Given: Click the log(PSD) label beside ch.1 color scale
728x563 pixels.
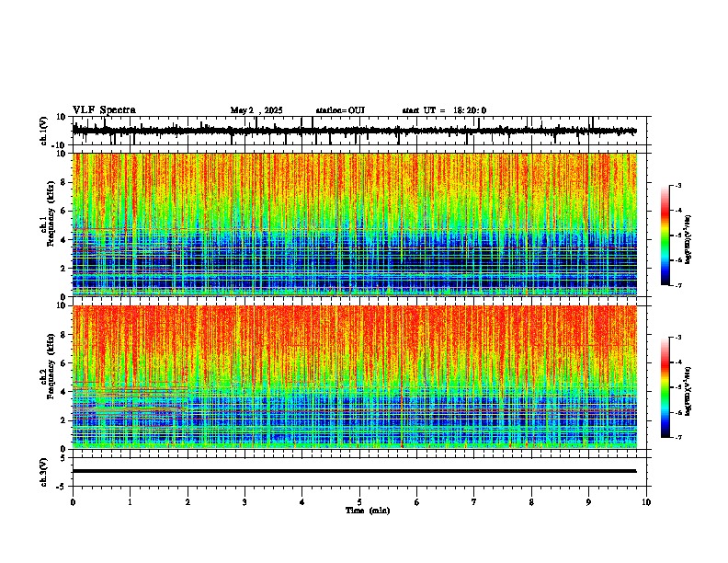Looking at the screenshot, I should coord(688,239).
